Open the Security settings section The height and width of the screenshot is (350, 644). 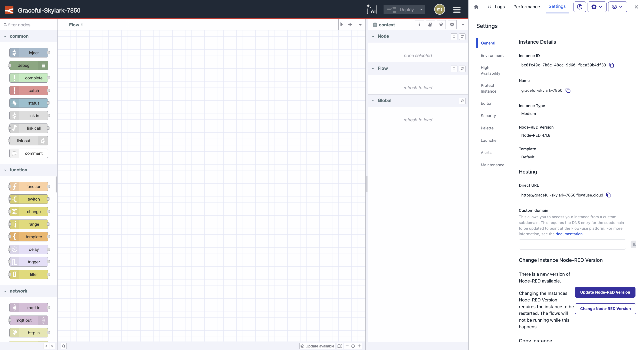point(488,116)
